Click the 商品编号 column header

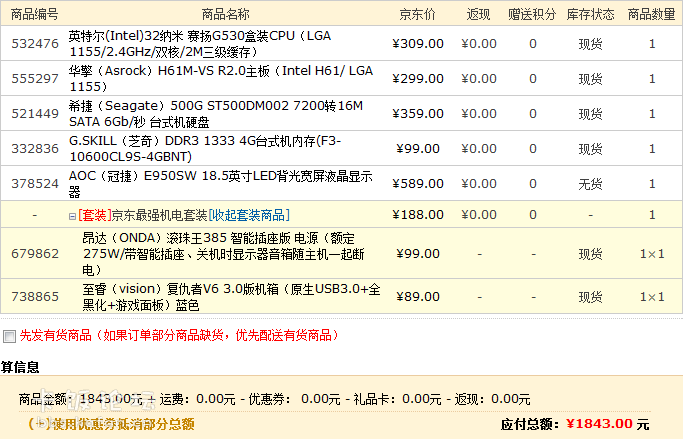tap(35, 14)
